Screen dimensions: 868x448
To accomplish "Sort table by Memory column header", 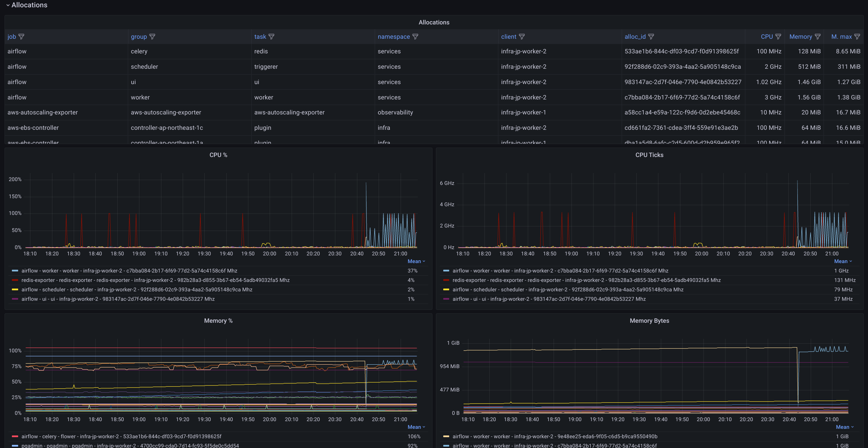I will pos(801,37).
